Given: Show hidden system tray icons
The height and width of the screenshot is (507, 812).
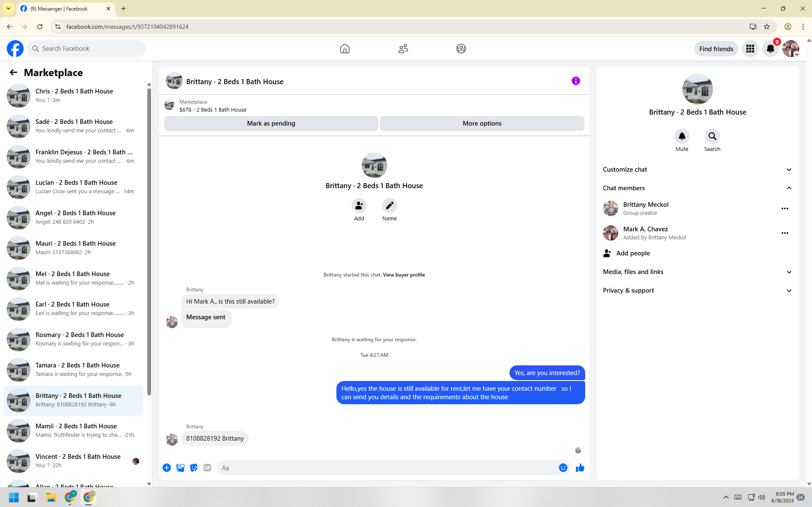Looking at the screenshot, I should point(726,497).
